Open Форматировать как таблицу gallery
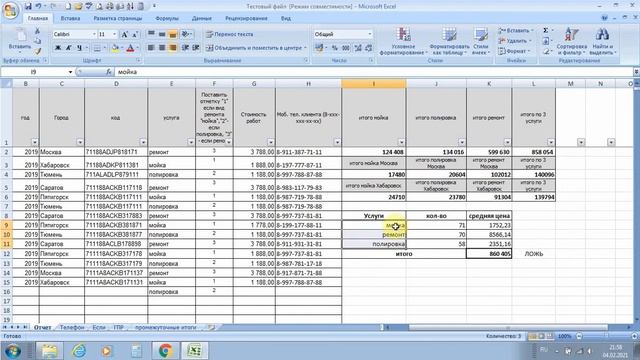The width and height of the screenshot is (640, 360). [x=449, y=41]
